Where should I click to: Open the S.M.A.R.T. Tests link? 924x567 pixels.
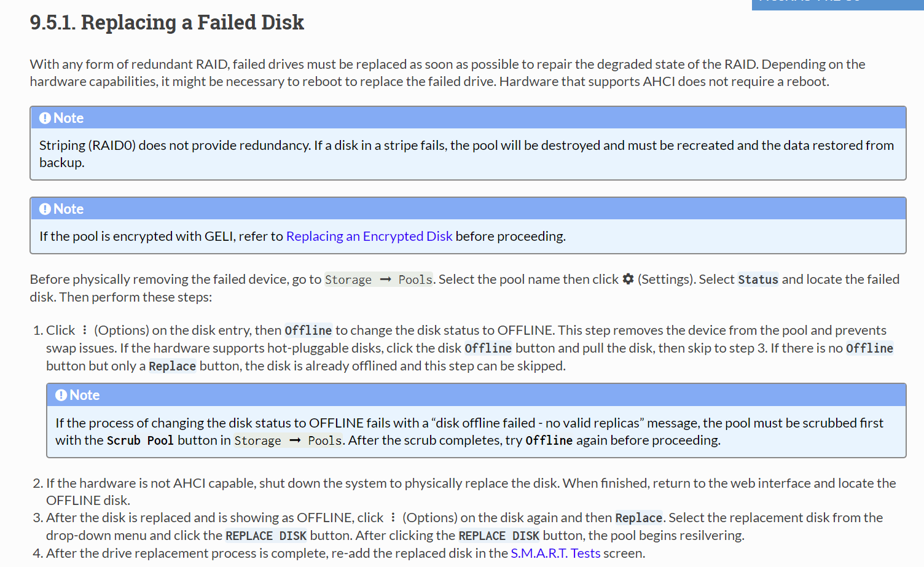(555, 553)
